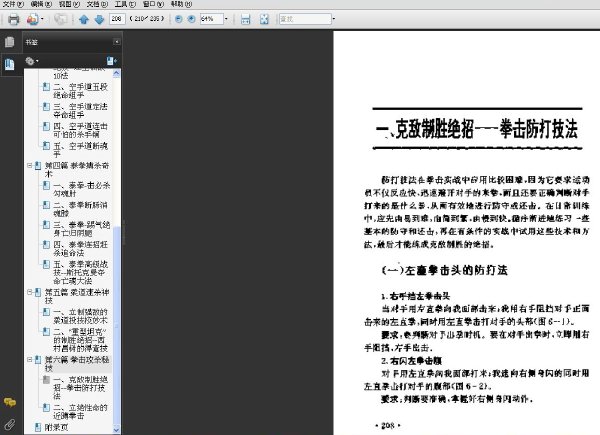This screenshot has width=600, height=435.
Task: Open the 文件 (File) menu
Action: 13,4
